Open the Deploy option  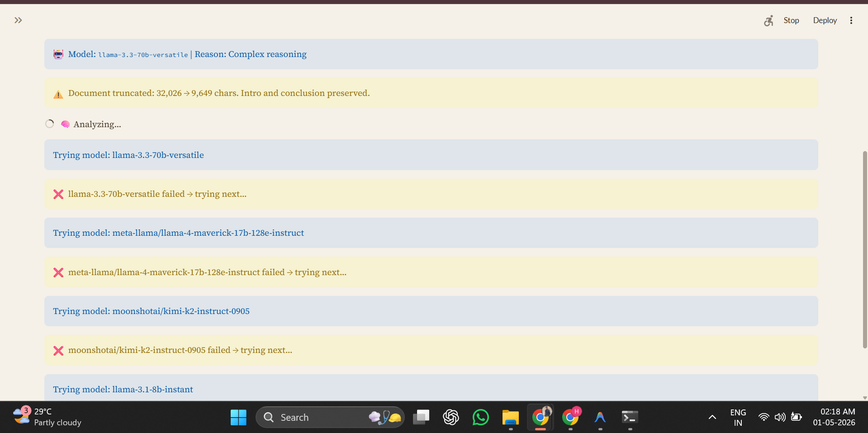(x=825, y=20)
